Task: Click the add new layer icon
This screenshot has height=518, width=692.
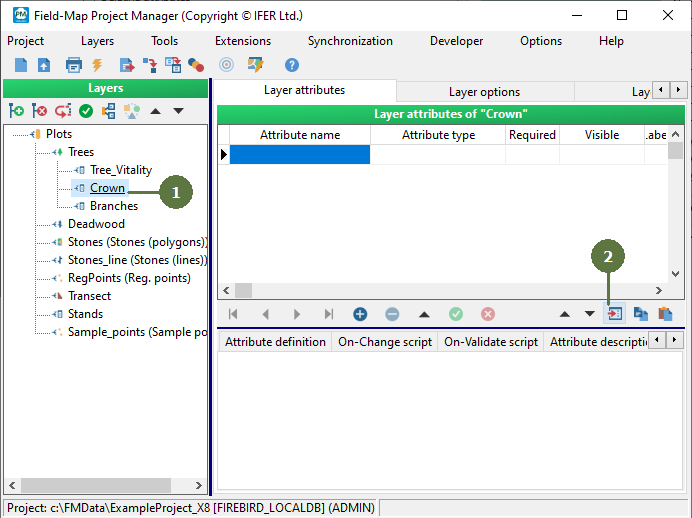Action: click(x=16, y=111)
